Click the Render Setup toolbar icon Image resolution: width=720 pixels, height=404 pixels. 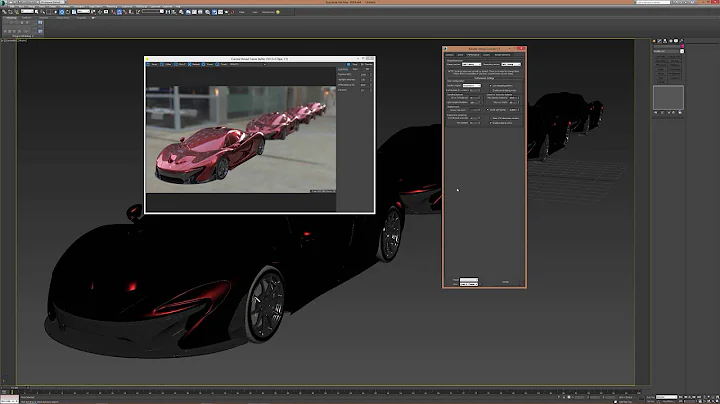tap(214, 12)
